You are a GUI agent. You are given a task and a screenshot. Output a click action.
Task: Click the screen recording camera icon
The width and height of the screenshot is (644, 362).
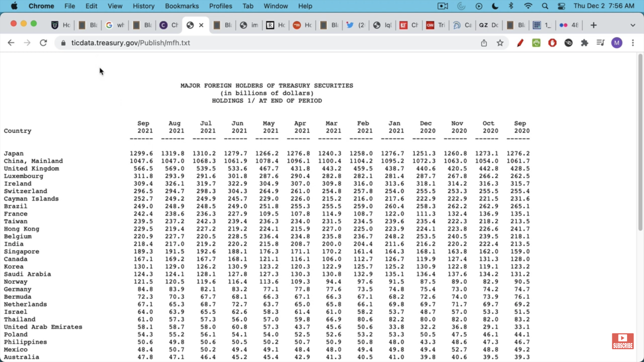pos(443,6)
